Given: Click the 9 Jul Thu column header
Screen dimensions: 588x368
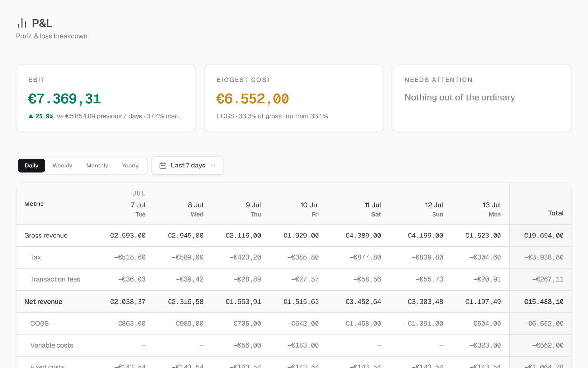Looking at the screenshot, I should coord(253,209).
